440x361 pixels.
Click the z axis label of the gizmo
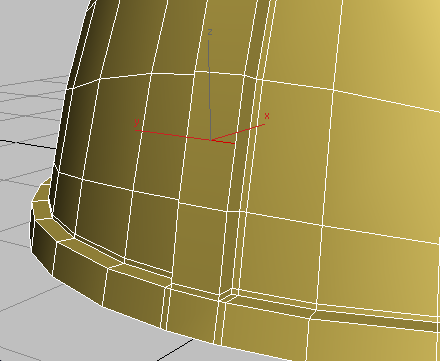pyautogui.click(x=210, y=32)
